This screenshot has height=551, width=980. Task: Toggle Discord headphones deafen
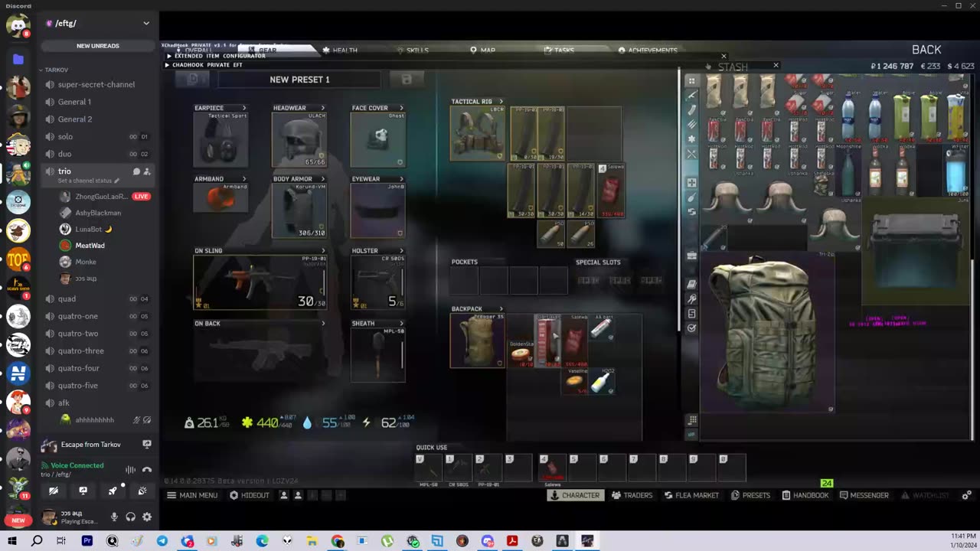click(x=131, y=517)
